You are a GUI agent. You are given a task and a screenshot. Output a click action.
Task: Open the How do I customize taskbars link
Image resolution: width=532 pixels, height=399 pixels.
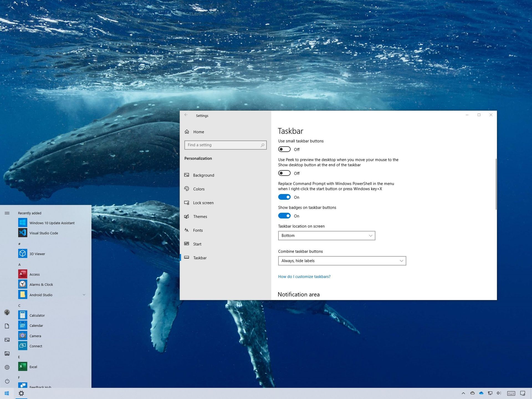pos(304,276)
